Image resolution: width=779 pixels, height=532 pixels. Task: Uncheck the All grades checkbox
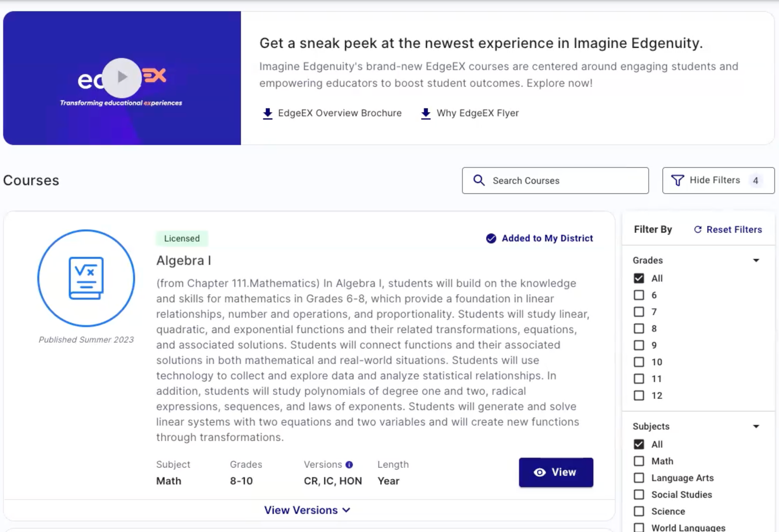point(639,278)
